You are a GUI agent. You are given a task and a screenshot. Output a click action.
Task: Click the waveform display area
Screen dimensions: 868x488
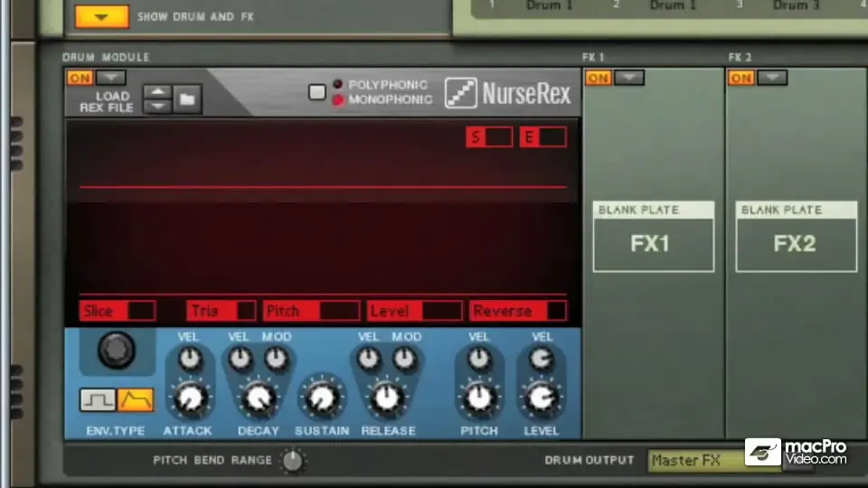click(322, 221)
